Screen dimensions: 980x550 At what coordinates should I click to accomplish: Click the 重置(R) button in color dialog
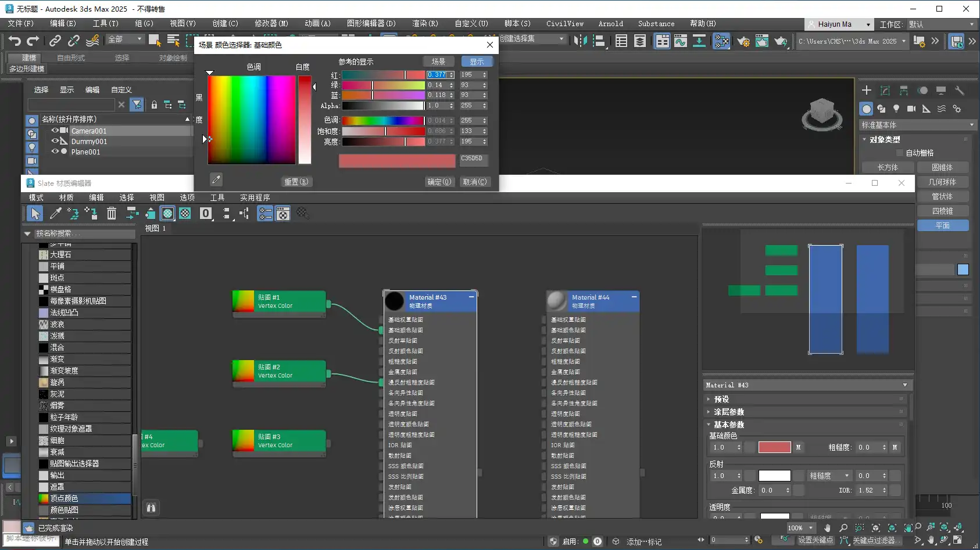[296, 182]
